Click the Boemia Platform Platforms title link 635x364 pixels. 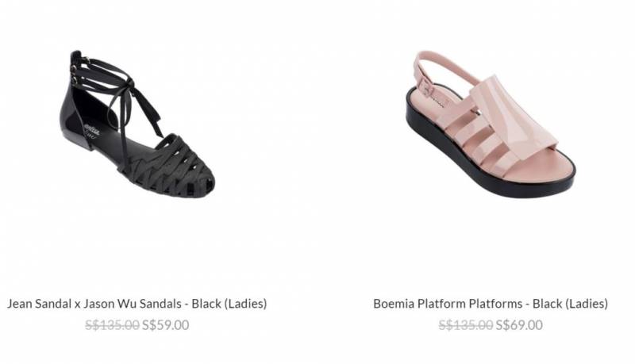491,304
